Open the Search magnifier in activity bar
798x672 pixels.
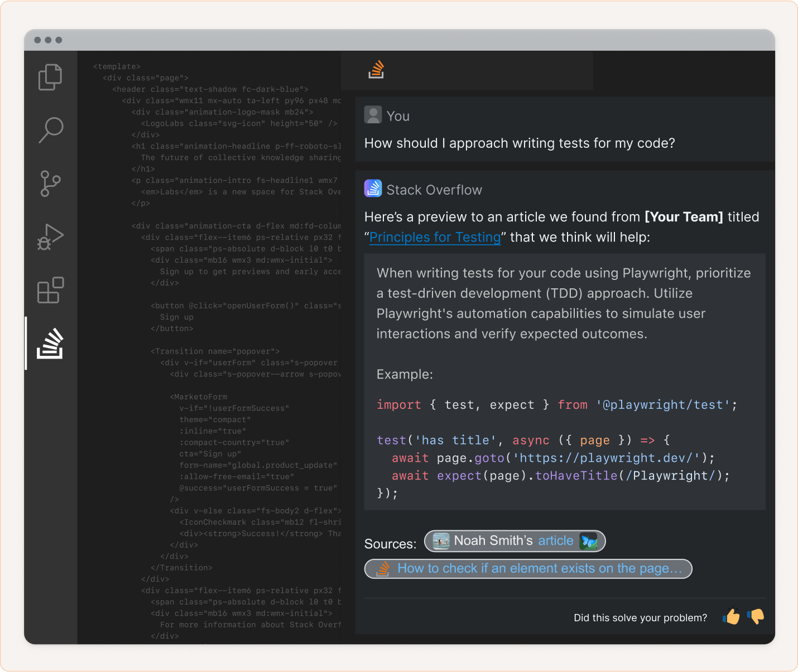coord(50,130)
